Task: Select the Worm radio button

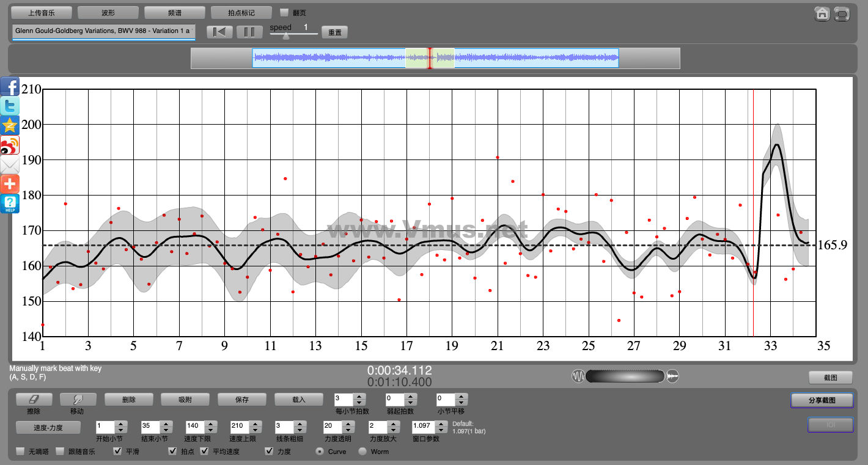Action: click(x=362, y=452)
